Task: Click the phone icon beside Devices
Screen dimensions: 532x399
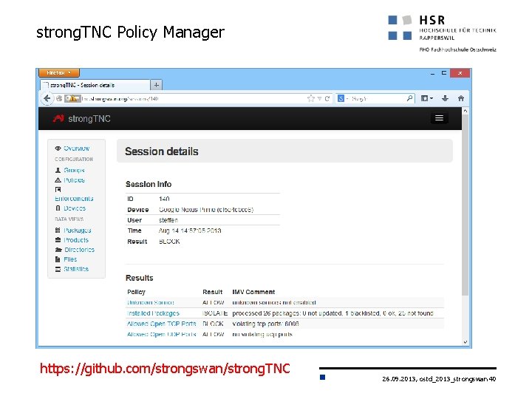Action: coord(58,208)
